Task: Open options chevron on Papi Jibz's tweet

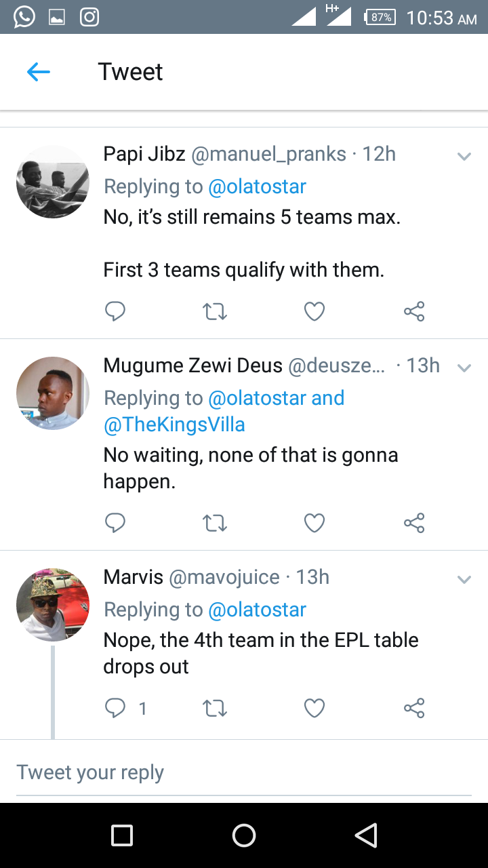Action: [x=464, y=157]
